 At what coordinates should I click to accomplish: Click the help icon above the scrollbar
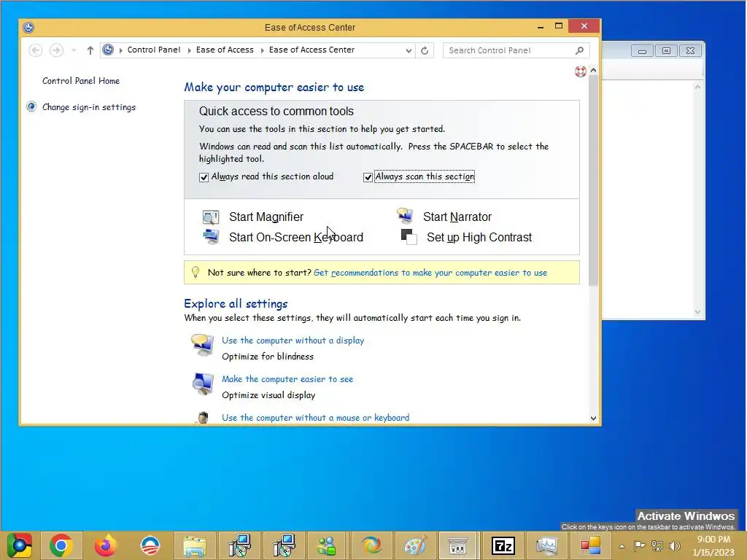pos(580,71)
